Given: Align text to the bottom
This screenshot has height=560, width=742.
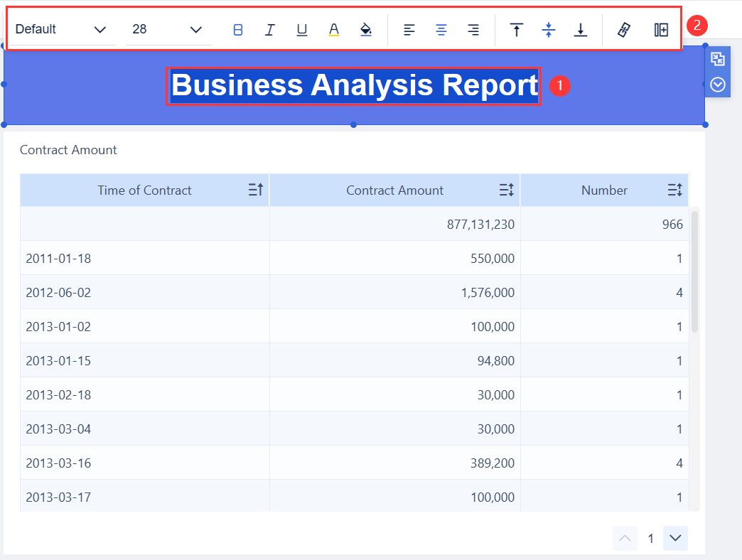Looking at the screenshot, I should pos(581,29).
